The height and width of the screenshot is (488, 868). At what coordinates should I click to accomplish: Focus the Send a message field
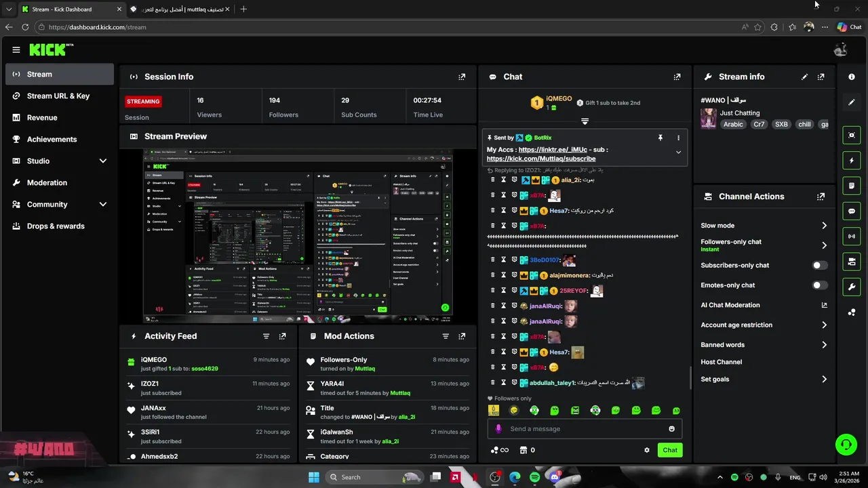coord(585,428)
